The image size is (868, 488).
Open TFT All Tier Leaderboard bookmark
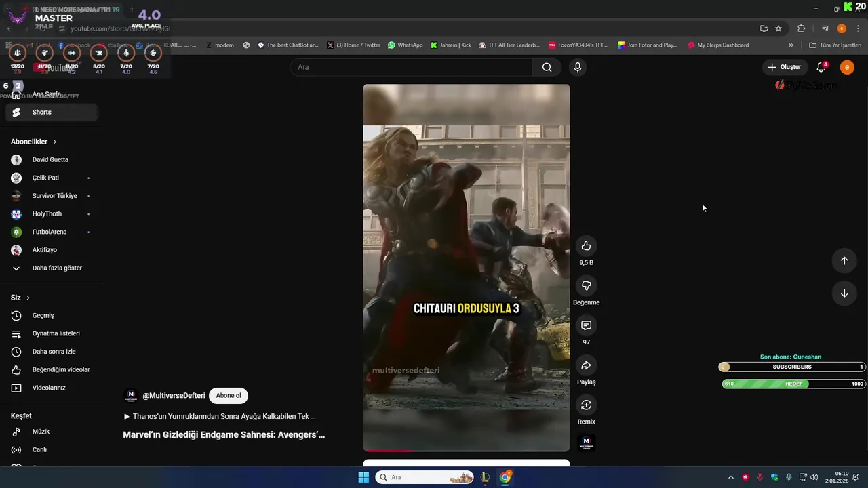(509, 45)
